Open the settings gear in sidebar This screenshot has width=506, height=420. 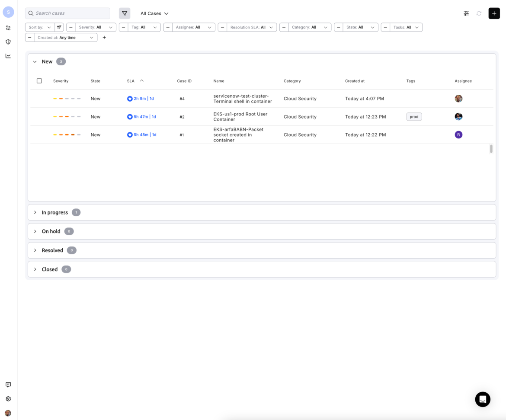8,399
